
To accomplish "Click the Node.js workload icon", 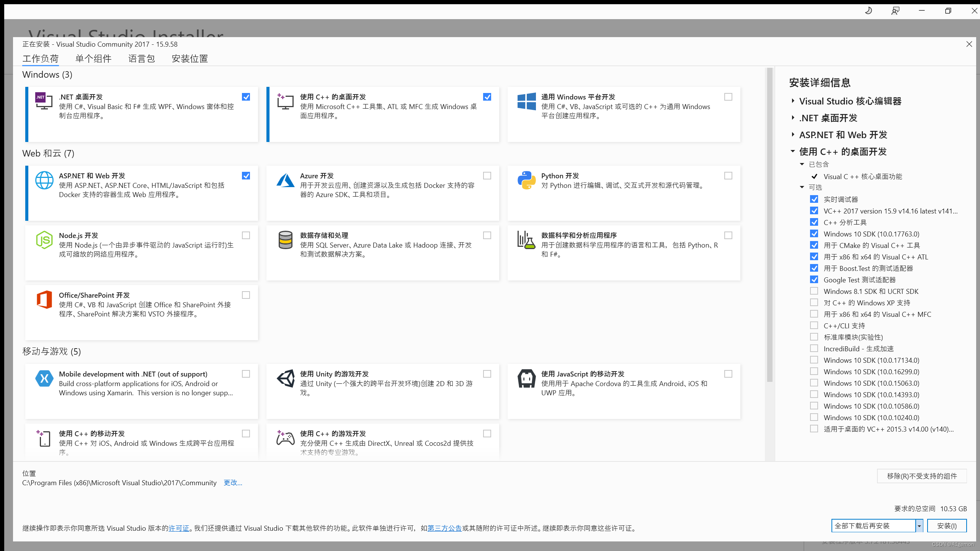I will pyautogui.click(x=44, y=240).
